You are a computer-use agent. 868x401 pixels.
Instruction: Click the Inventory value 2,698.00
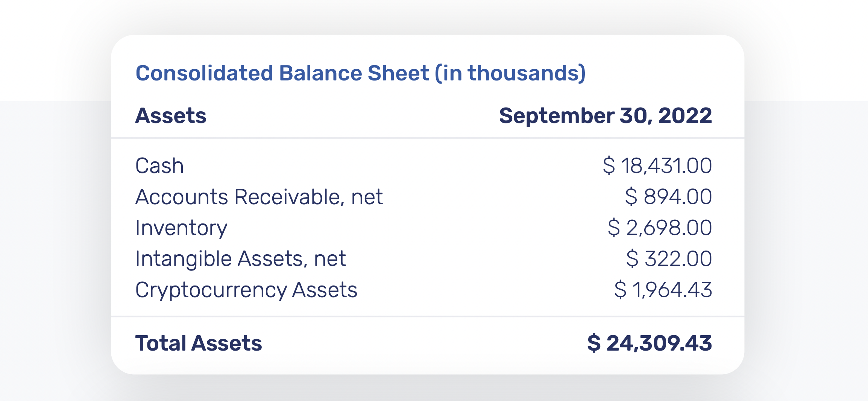tap(669, 228)
